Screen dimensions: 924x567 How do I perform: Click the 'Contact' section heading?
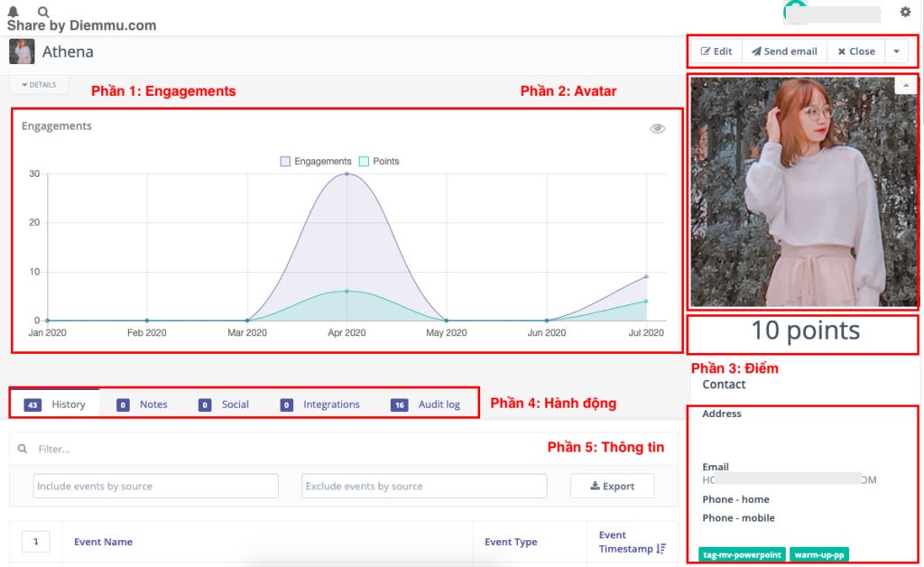coord(724,385)
